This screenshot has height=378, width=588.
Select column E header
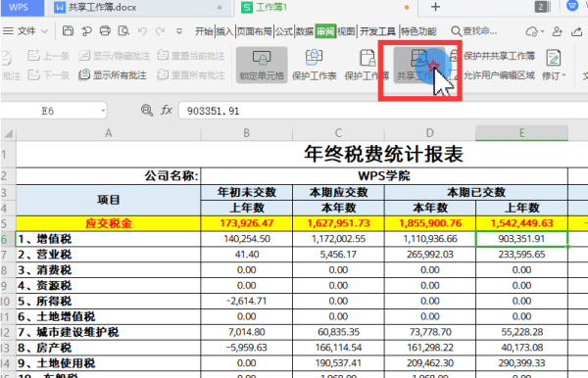click(521, 133)
